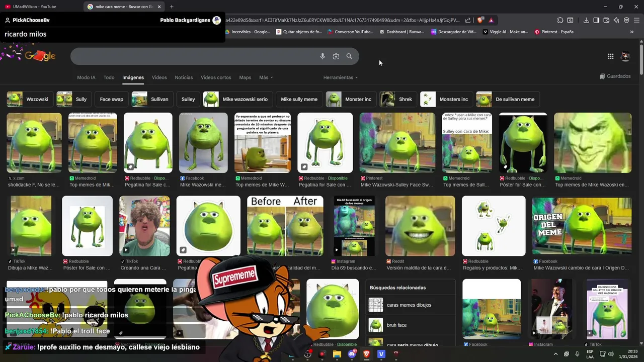Open the Guardados saved items

615,76
